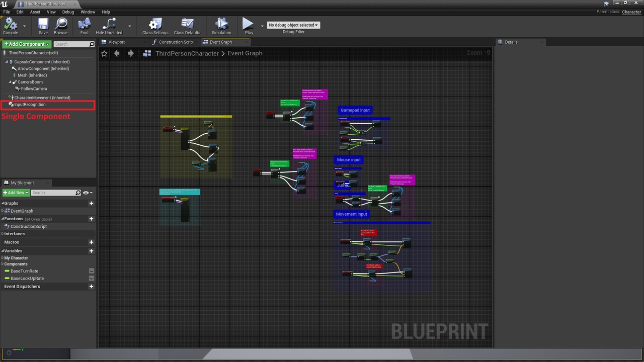
Task: Click ThirdPersonCharacter breadcrumb link
Action: pyautogui.click(x=187, y=53)
